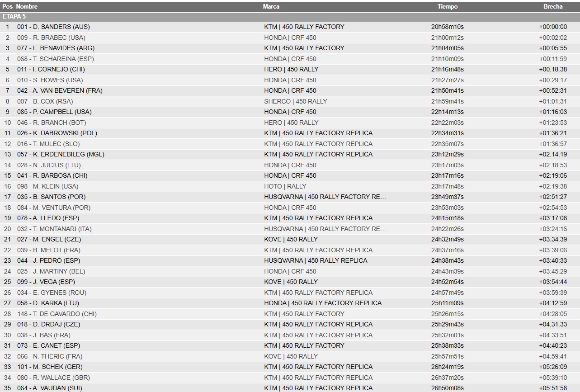The width and height of the screenshot is (580, 392).
Task: Click gap +01:23:53 for Branch
Action: click(x=553, y=123)
